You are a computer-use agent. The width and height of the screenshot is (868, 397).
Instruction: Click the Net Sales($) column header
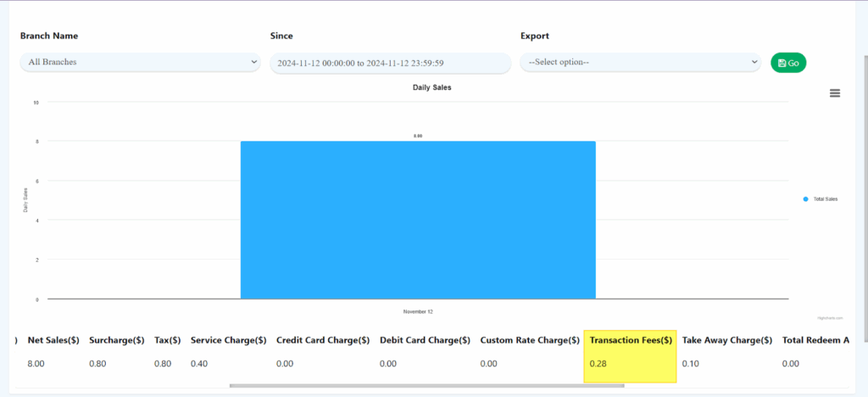[53, 340]
